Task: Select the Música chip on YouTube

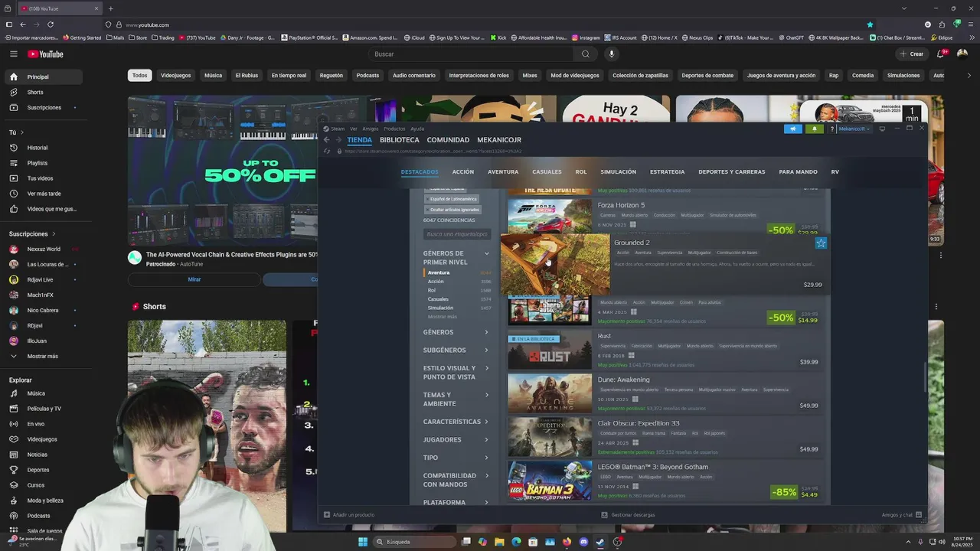Action: (x=213, y=76)
